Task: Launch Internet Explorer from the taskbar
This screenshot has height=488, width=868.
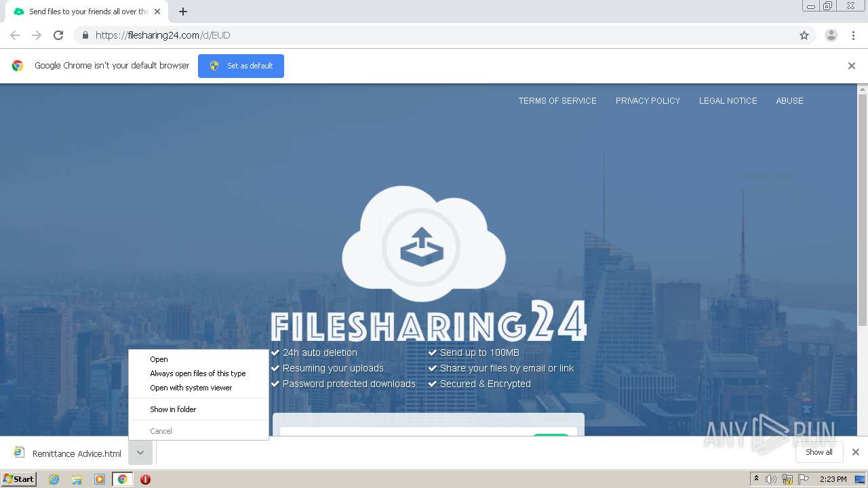Action: [54, 479]
